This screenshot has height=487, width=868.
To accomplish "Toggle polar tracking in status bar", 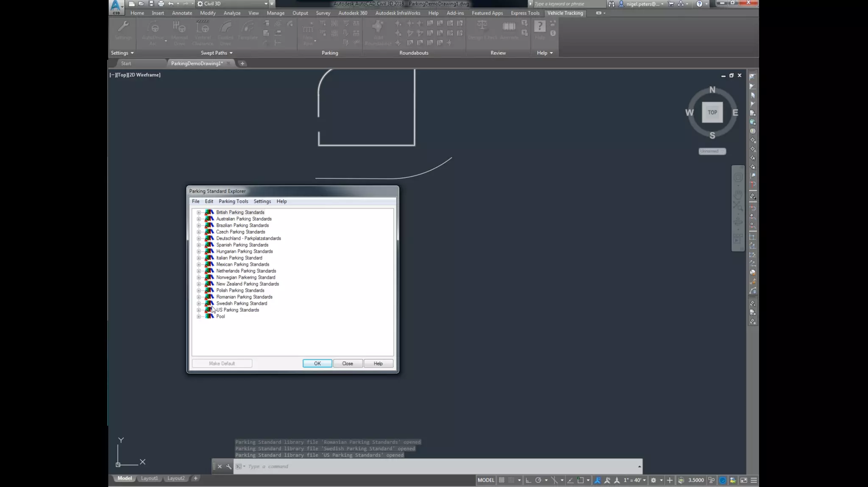I will (538, 480).
